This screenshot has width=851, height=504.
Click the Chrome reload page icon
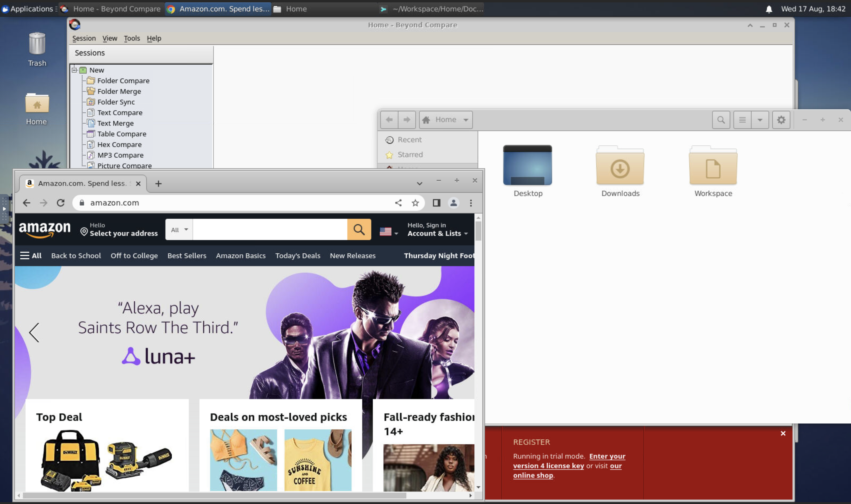(x=61, y=203)
